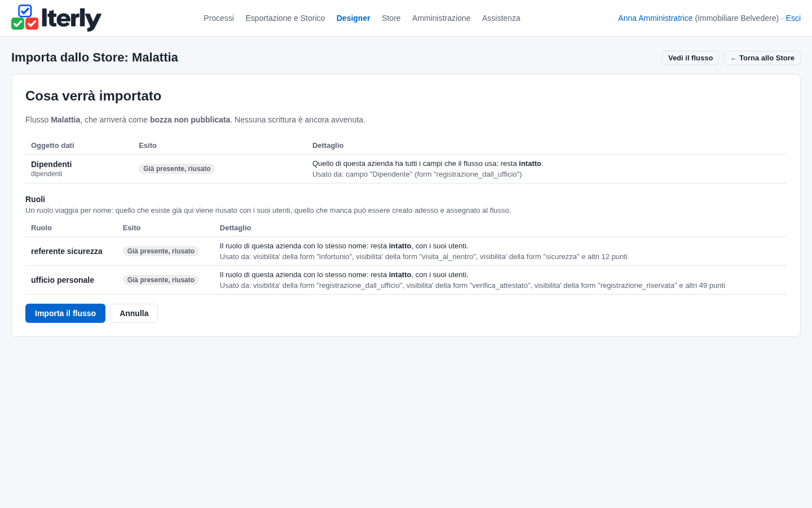Click the ufficio personale status badge

[161, 280]
